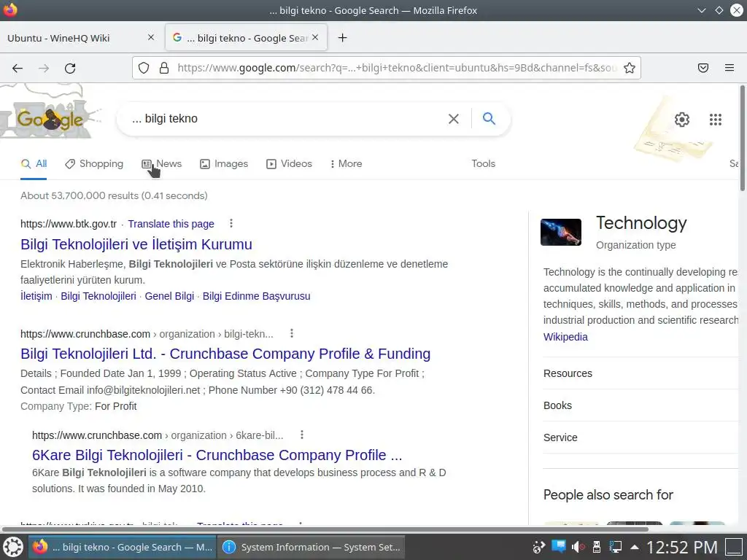This screenshot has height=560, width=747.
Task: Open the Firefox application menu
Action: pyautogui.click(x=729, y=68)
